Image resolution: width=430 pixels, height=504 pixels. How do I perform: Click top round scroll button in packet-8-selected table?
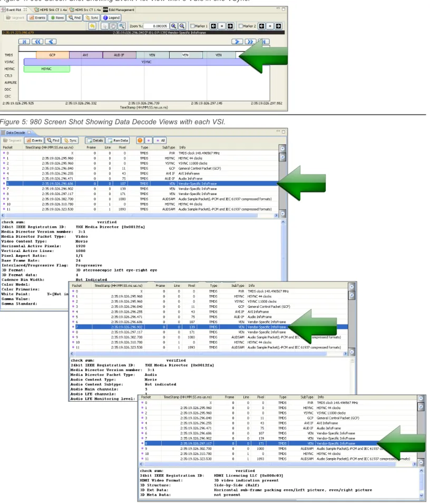[421, 398]
